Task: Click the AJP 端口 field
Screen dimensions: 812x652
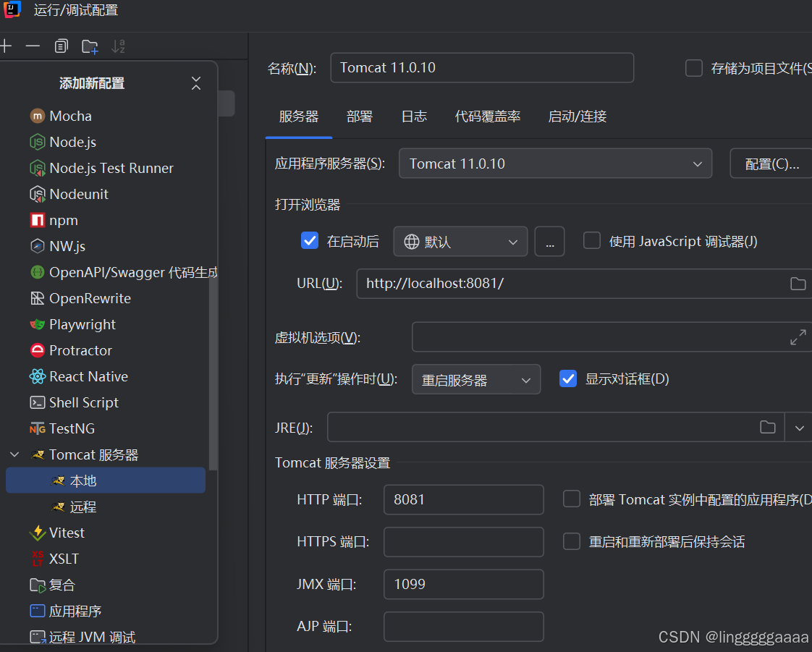Action: (x=463, y=627)
